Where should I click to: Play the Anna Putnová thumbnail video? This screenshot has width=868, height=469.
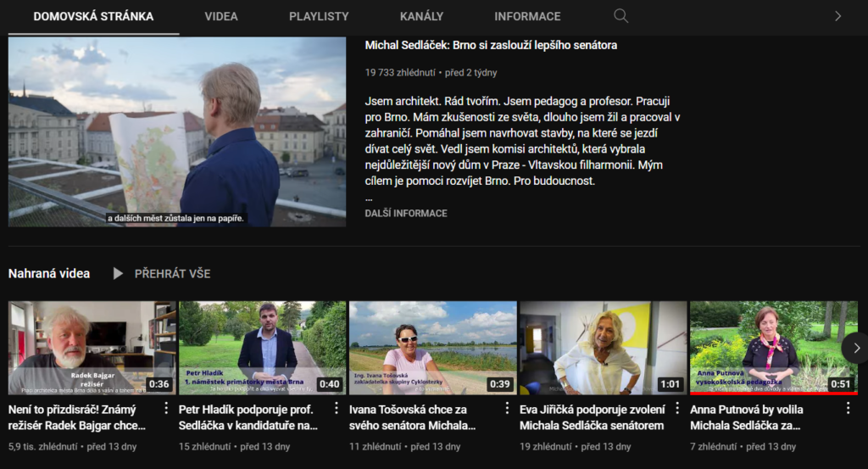coord(773,347)
